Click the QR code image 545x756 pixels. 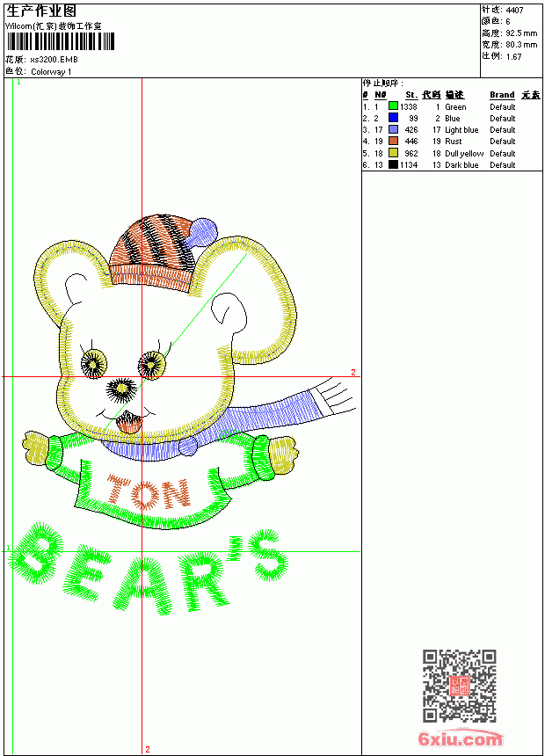click(460, 686)
